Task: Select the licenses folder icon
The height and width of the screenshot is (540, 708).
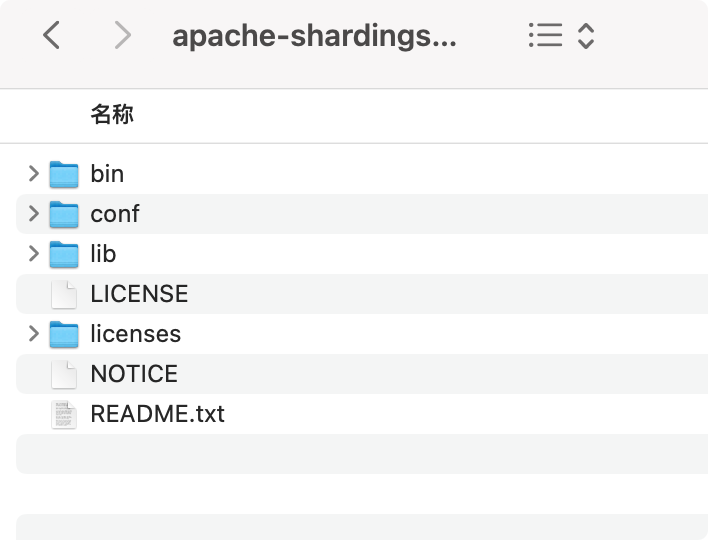Action: click(x=64, y=334)
